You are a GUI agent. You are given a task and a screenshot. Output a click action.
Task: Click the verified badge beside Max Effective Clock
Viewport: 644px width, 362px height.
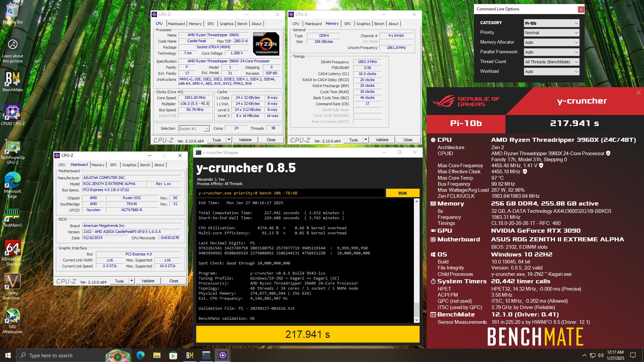[525, 171]
